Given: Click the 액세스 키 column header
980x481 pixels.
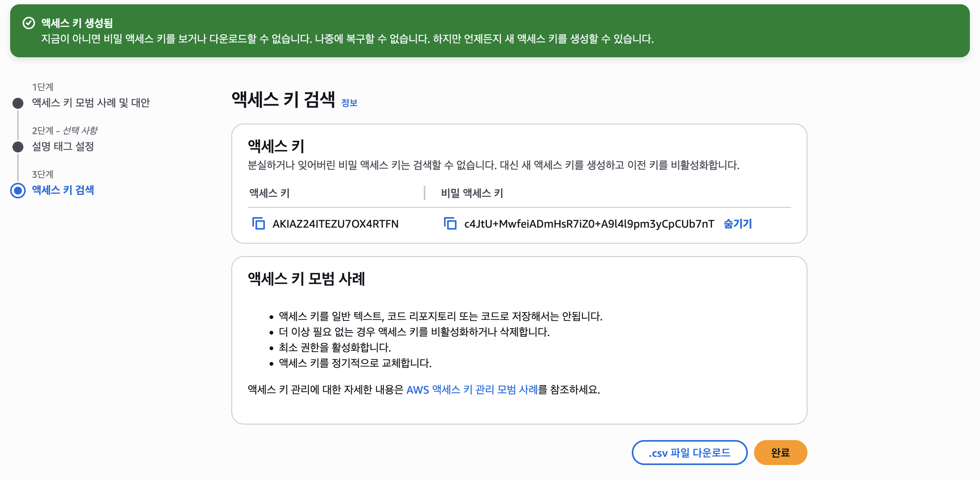Looking at the screenshot, I should (270, 193).
